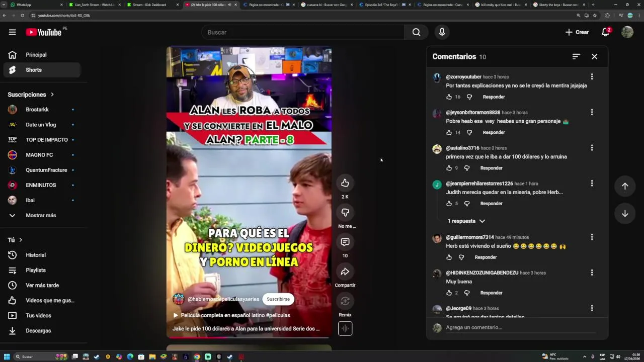Start voice search with microphone icon
Screen dimensions: 644x362
pos(442,32)
